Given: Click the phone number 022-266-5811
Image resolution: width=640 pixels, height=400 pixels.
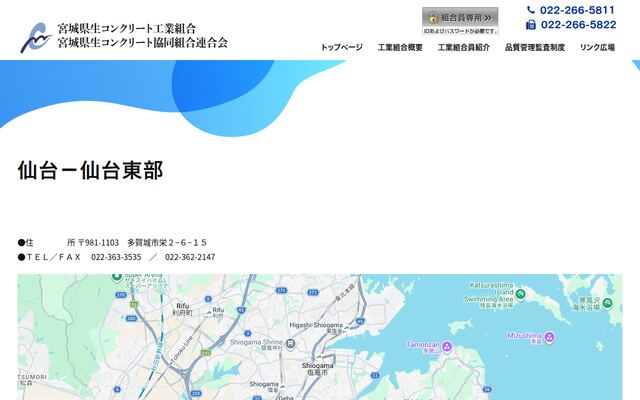Looking at the screenshot, I should [577, 10].
